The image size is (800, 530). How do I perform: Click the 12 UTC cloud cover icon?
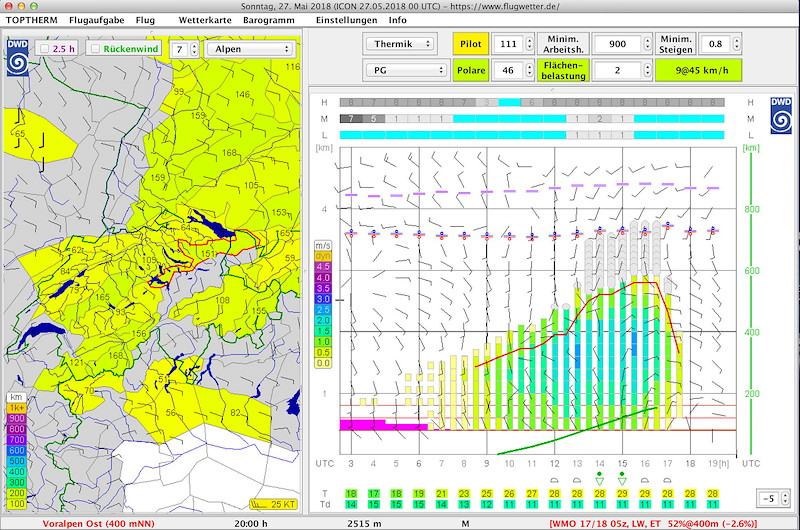pos(554,481)
